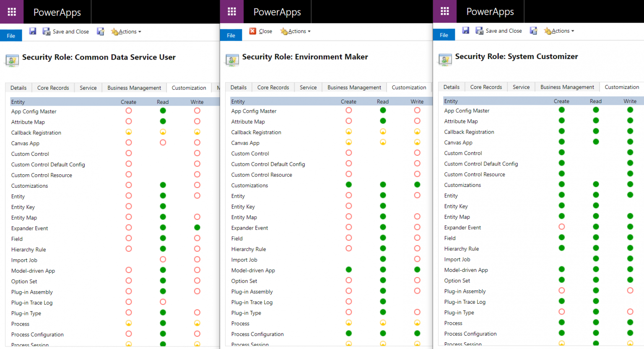Select Hierarchy Rule row label in Common Data Service User
This screenshot has height=349, width=644.
click(29, 250)
